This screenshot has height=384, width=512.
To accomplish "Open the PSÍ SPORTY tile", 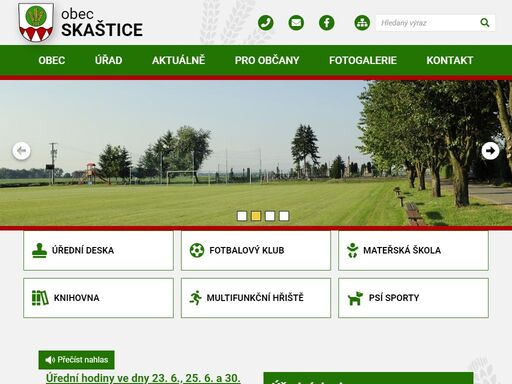I will tap(413, 298).
